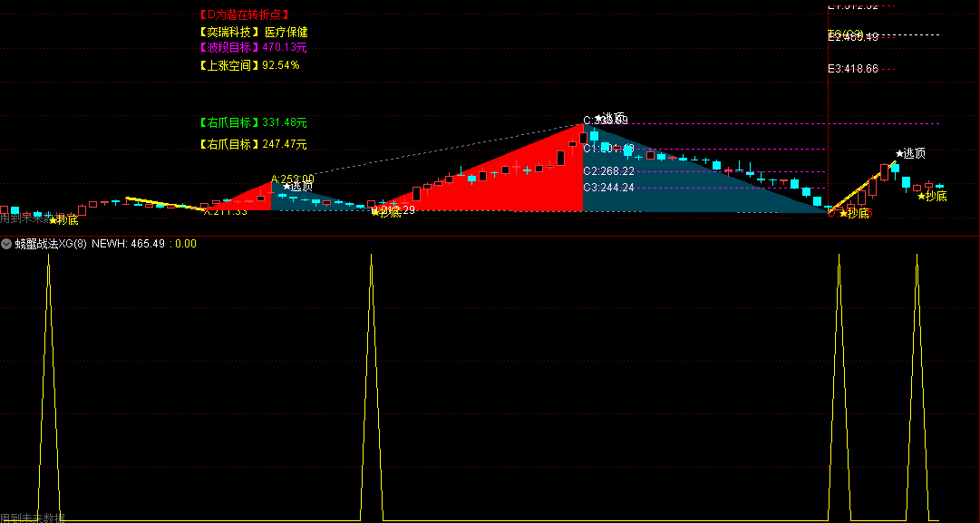Select the 【上涨空间】92.54% label
Viewport: 980px width, 523px height.
pyautogui.click(x=249, y=65)
